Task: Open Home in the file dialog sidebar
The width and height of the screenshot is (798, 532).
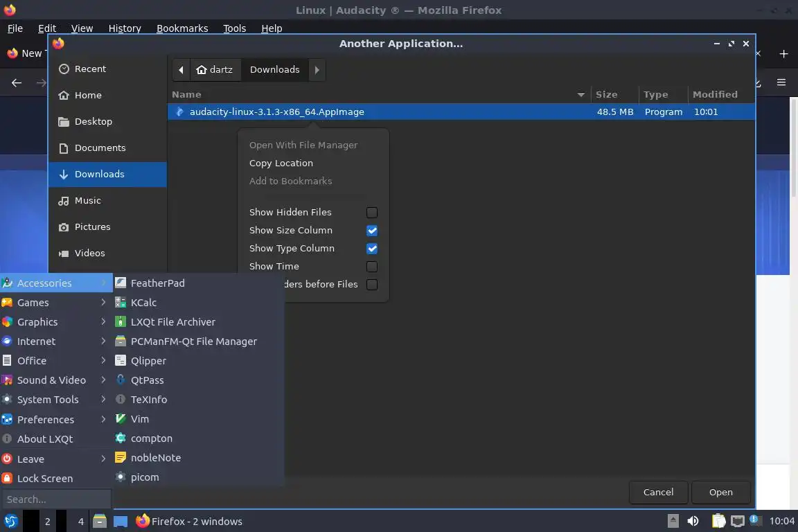Action: [107, 95]
